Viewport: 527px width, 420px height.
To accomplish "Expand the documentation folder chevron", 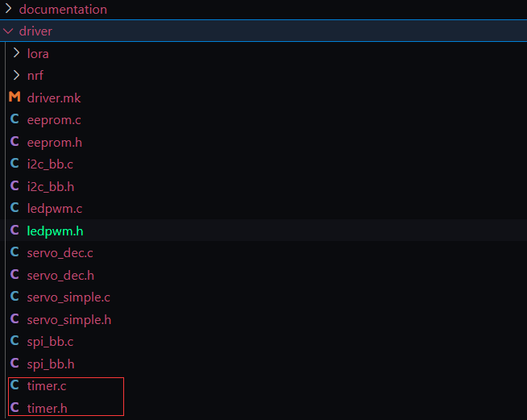I will (x=8, y=8).
